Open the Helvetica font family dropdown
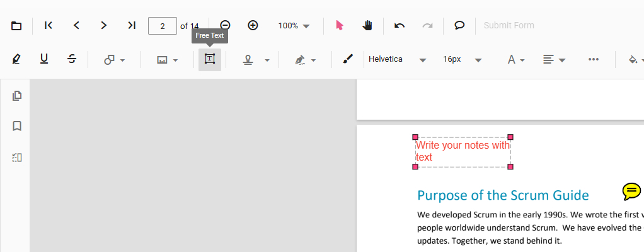This screenshot has height=252, width=644. 397,59
